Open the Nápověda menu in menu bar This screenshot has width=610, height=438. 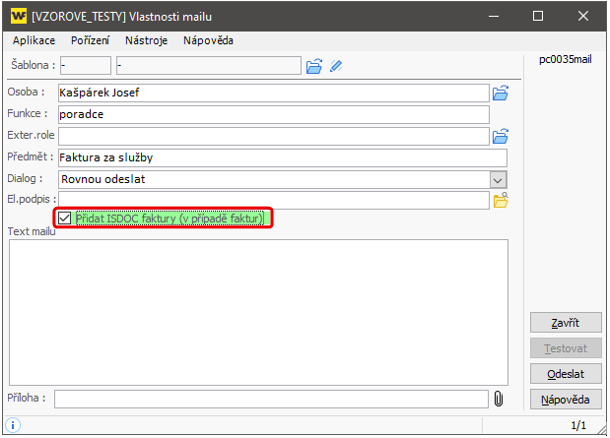click(208, 41)
